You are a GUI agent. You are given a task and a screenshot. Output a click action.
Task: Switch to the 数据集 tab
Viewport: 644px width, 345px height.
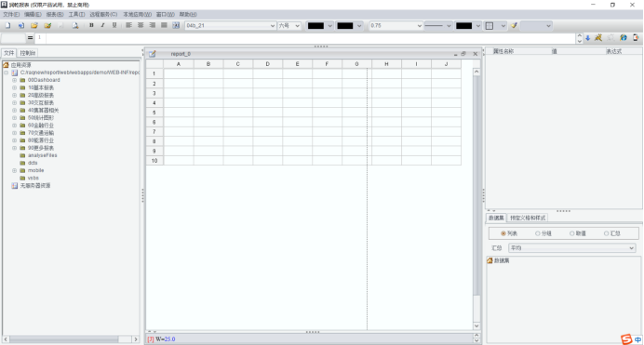pos(496,218)
